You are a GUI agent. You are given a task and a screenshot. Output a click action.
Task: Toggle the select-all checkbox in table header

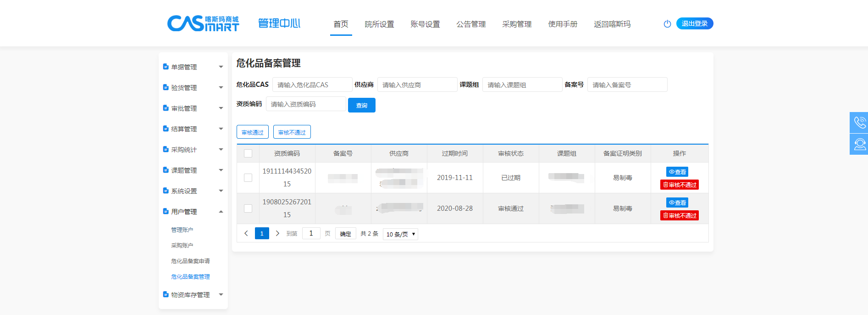coord(248,153)
